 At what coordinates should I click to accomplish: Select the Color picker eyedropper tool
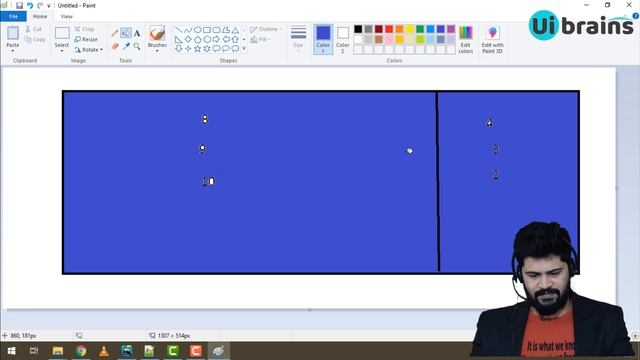(126, 46)
